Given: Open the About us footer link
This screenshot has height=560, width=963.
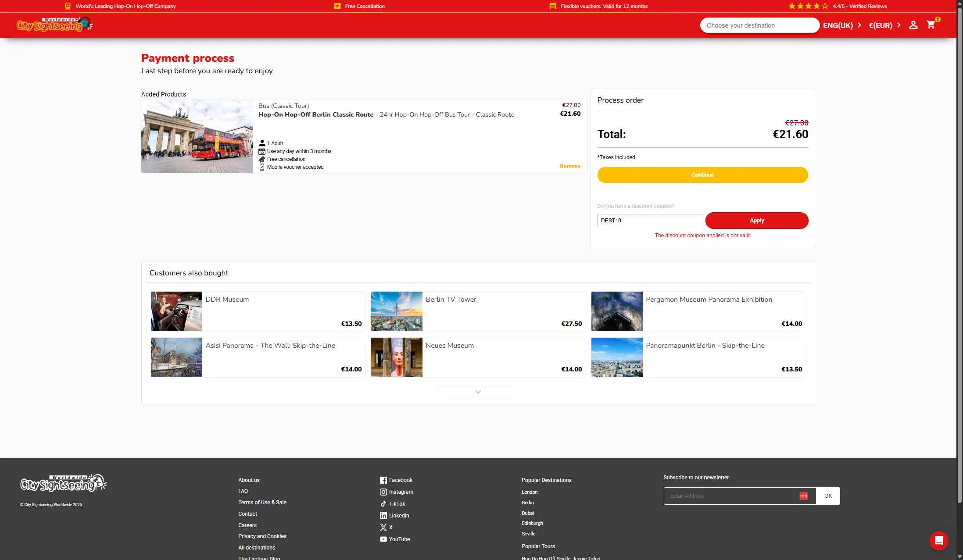Looking at the screenshot, I should point(249,480).
